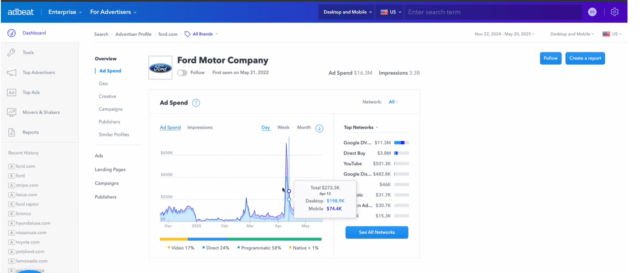Open the Network: All filter dropdown
644x273 pixels.
[x=393, y=101]
